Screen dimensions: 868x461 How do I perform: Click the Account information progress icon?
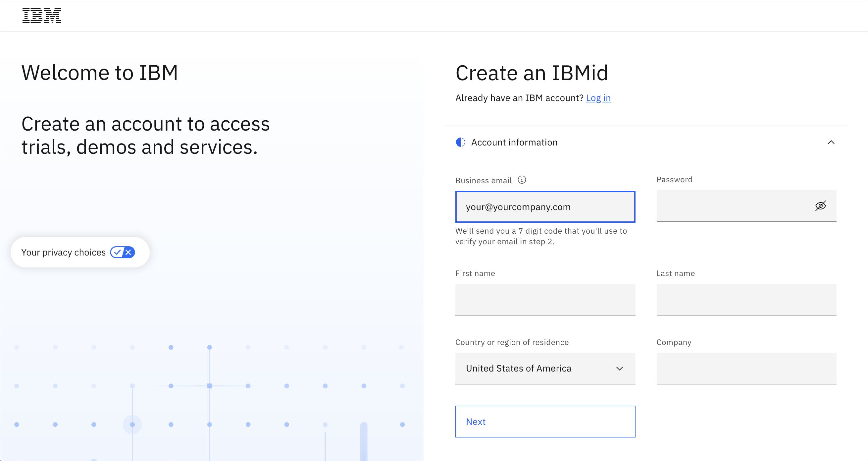pos(460,142)
